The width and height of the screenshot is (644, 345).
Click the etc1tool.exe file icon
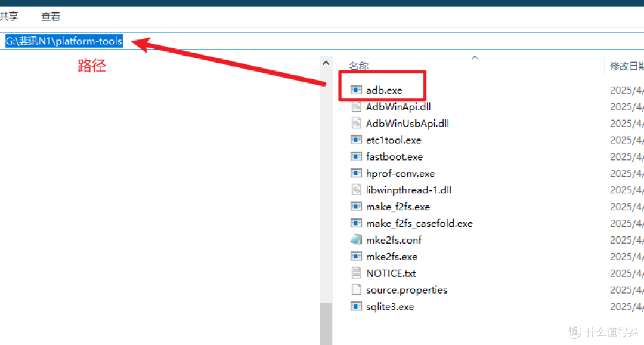tap(356, 140)
